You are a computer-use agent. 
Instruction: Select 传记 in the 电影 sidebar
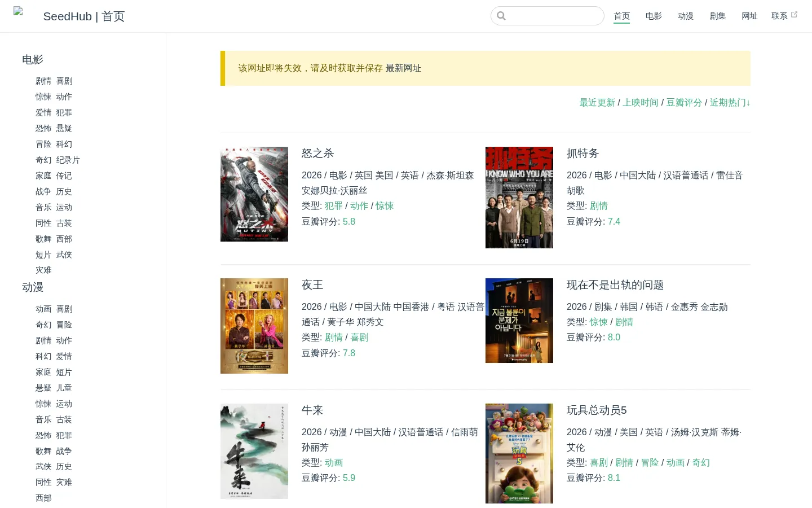64,176
